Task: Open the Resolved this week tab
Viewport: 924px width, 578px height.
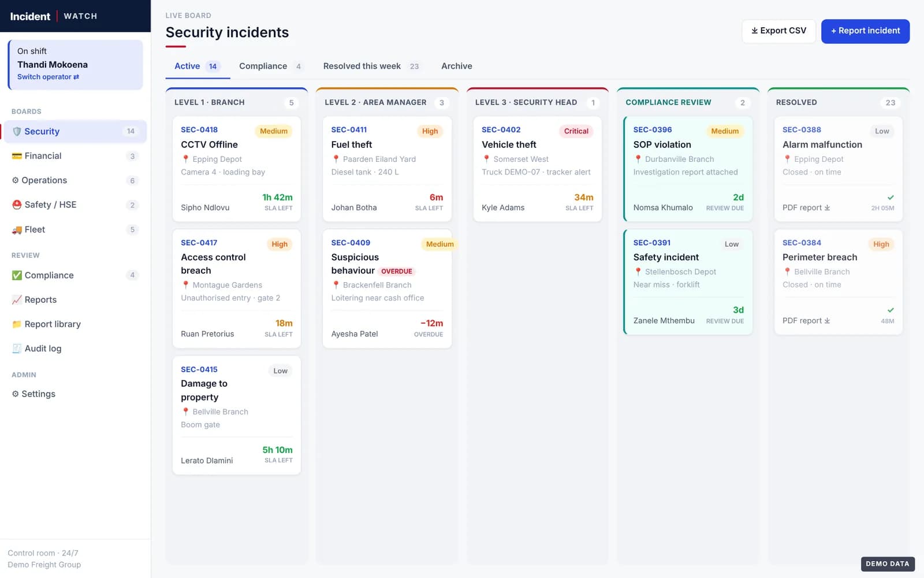Action: 371,66
